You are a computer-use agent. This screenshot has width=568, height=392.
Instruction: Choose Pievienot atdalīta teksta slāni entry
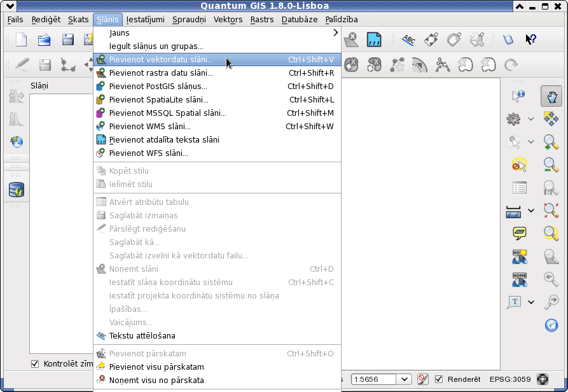pyautogui.click(x=218, y=140)
